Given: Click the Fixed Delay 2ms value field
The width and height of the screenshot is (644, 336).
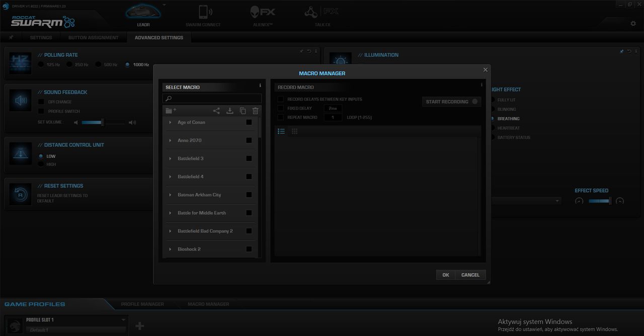Looking at the screenshot, I should (x=333, y=108).
